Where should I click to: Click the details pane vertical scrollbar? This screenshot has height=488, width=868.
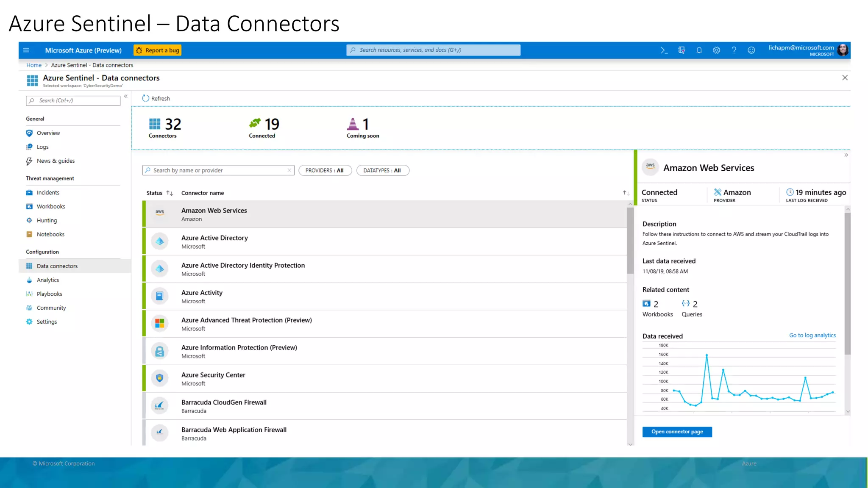coord(847,284)
